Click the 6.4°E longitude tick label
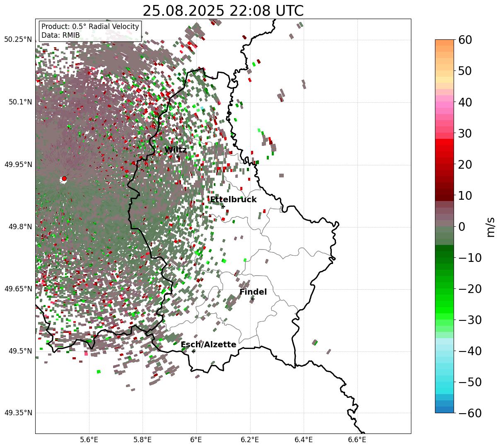Image resolution: width=500 pixels, height=448 pixels. coord(303,440)
